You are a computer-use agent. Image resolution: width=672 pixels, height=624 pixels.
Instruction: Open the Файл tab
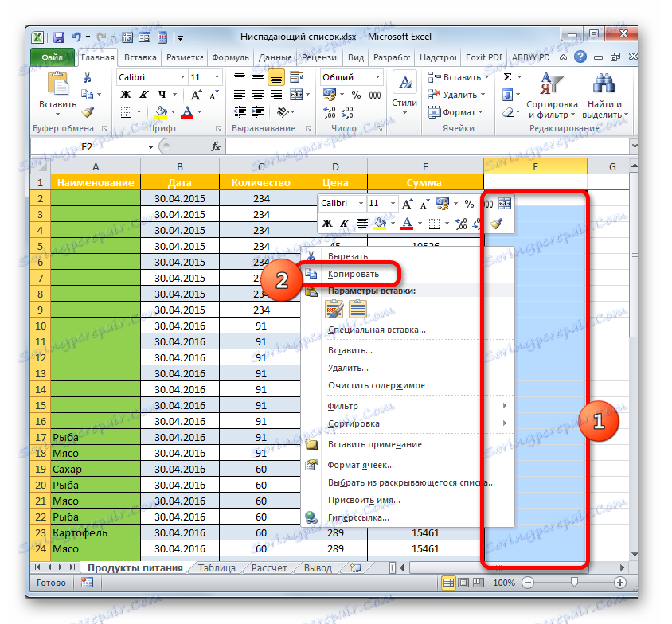click(x=53, y=57)
